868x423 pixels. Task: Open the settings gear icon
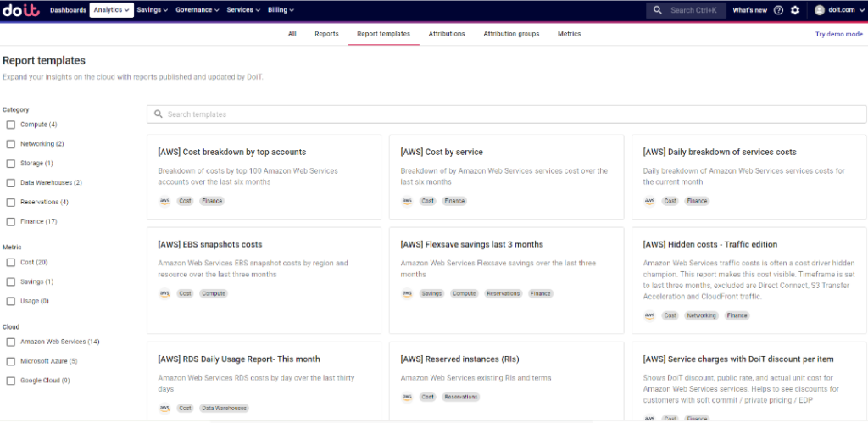coord(795,10)
